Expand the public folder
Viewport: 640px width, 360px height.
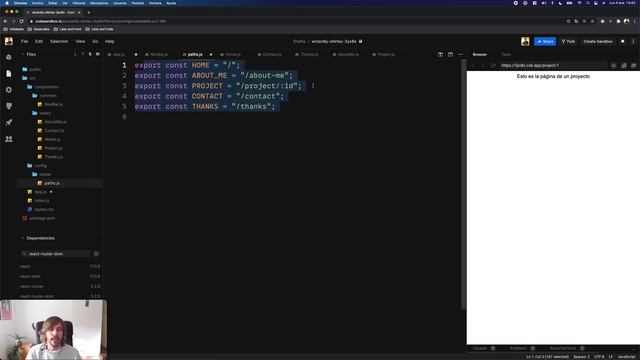(32, 69)
